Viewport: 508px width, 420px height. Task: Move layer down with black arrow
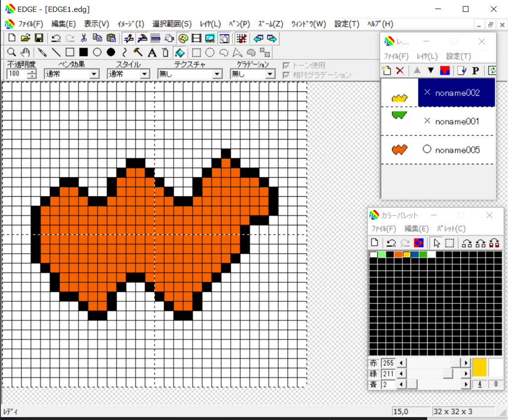(x=431, y=70)
